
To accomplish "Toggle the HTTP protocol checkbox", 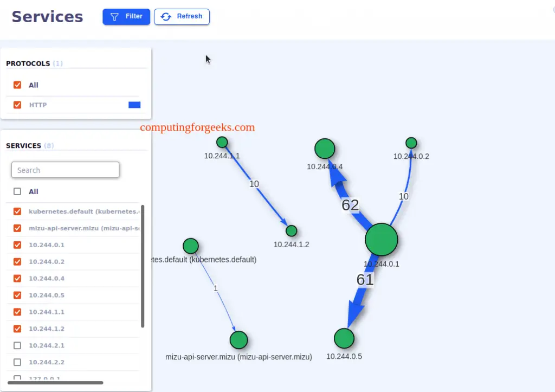I will (x=17, y=105).
